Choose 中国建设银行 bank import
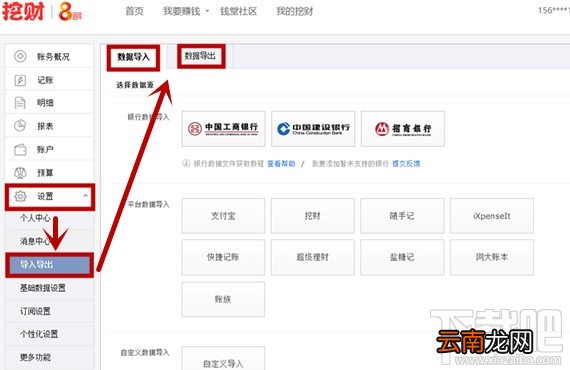This screenshot has width=570, height=370. coord(313,129)
